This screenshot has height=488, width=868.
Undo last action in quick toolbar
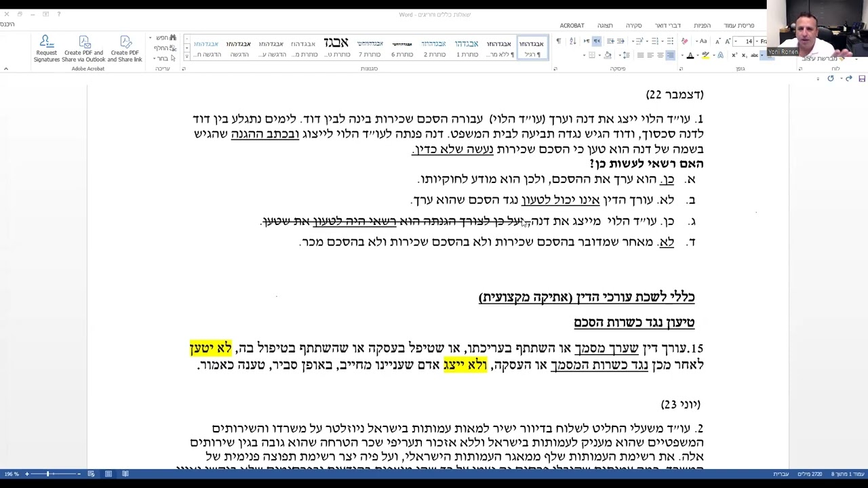click(x=849, y=79)
